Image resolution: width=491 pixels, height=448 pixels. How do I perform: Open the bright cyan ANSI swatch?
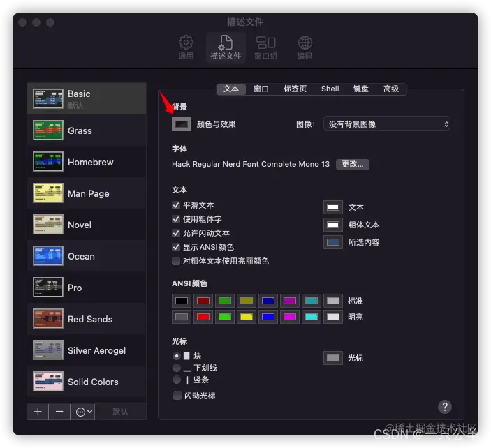point(312,317)
